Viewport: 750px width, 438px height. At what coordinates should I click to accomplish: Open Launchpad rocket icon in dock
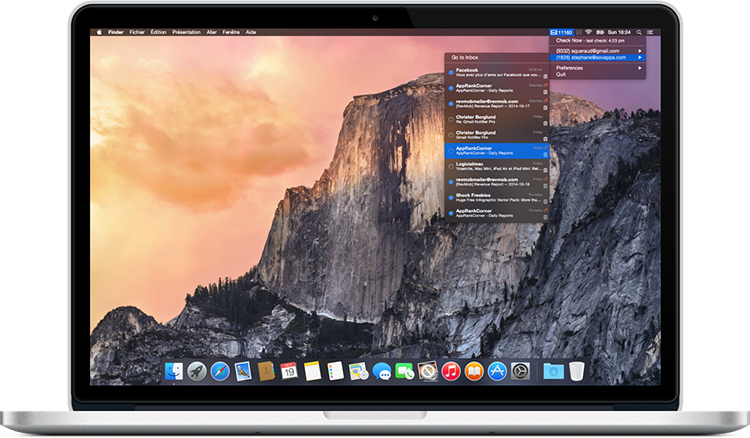point(196,371)
